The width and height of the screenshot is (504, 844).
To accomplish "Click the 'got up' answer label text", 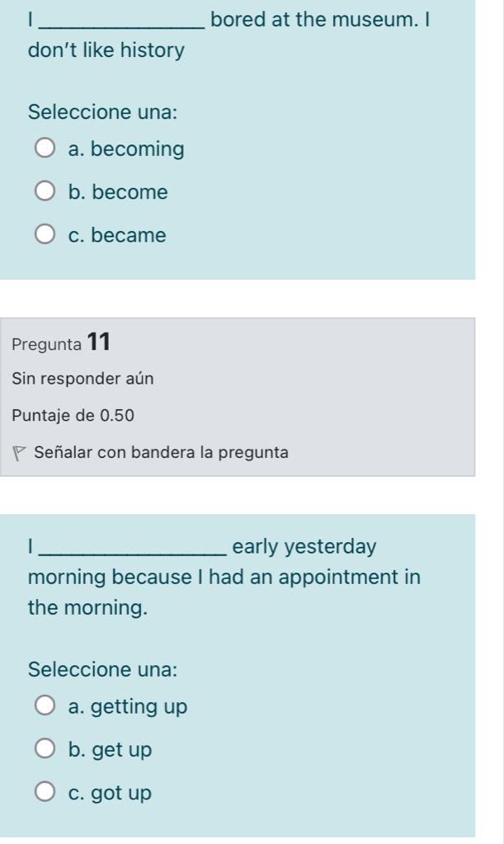I will [121, 793].
